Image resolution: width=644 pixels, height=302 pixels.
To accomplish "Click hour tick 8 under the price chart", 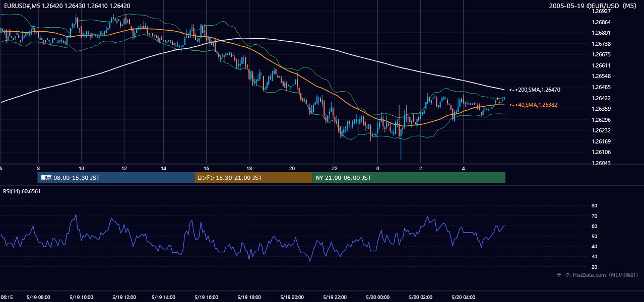I will 38,168.
